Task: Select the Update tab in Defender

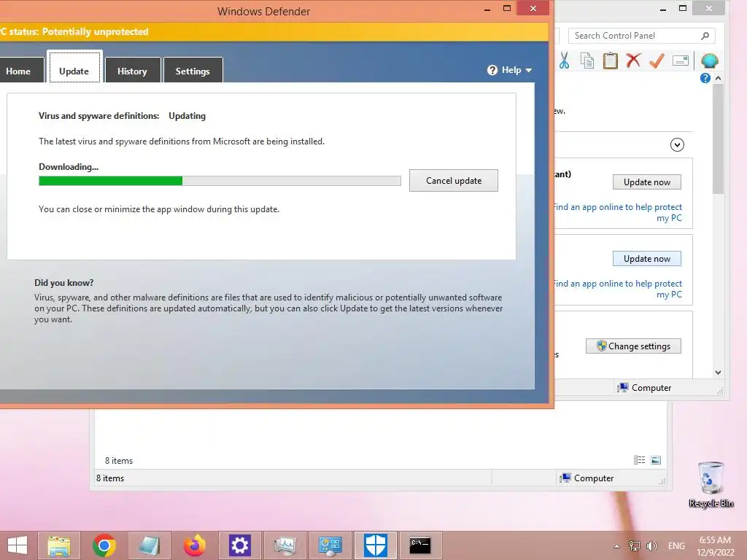Action: click(74, 71)
